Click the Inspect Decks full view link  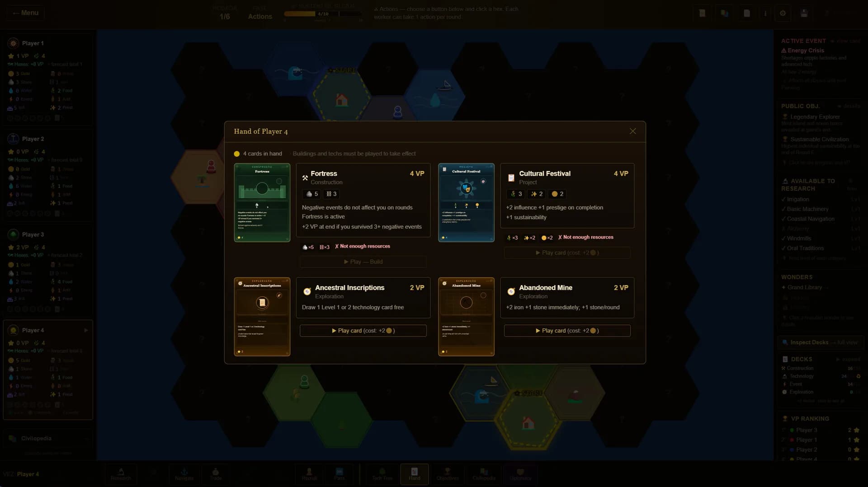[821, 342]
